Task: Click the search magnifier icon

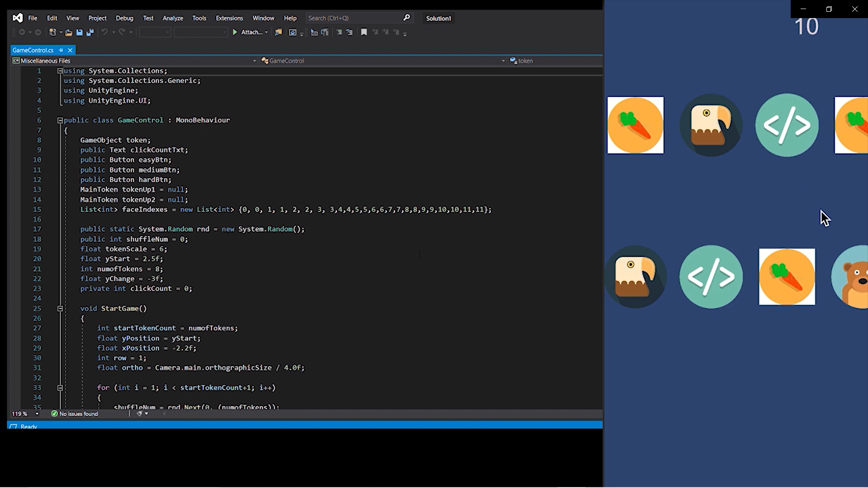Action: tap(406, 18)
